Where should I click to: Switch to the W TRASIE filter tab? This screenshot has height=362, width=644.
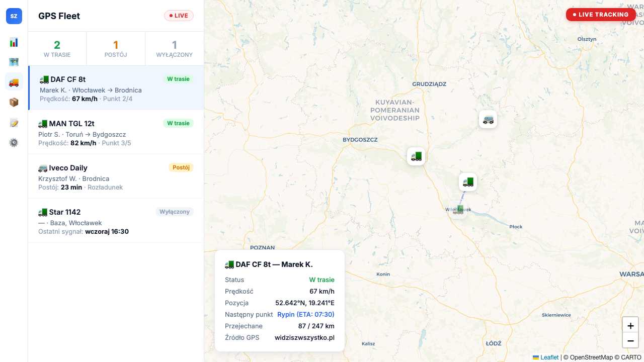click(57, 48)
